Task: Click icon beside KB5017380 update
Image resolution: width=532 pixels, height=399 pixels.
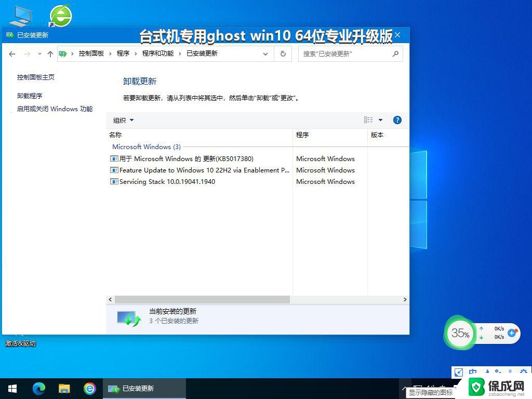Action: (x=114, y=158)
